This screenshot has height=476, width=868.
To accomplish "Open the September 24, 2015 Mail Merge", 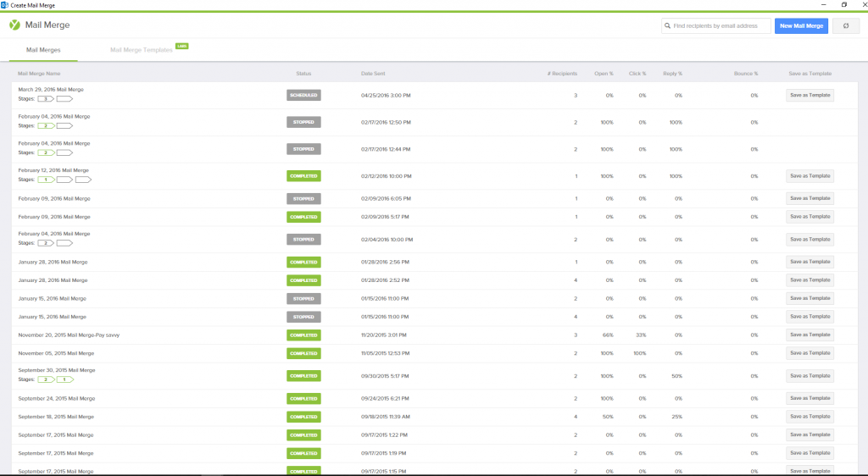I will (56, 398).
